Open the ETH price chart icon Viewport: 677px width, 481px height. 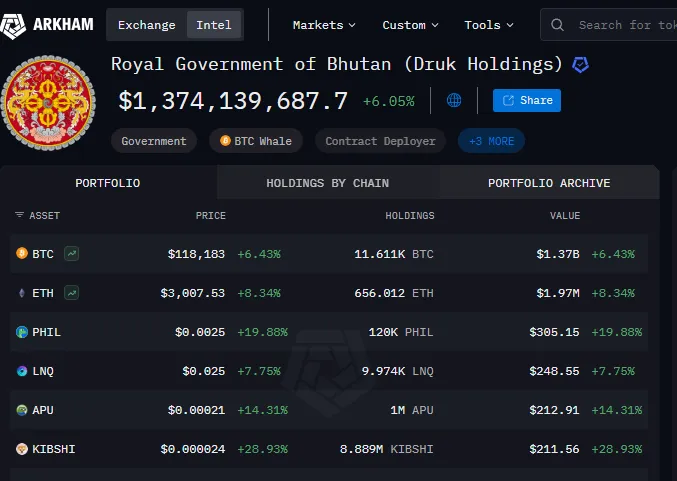click(71, 293)
